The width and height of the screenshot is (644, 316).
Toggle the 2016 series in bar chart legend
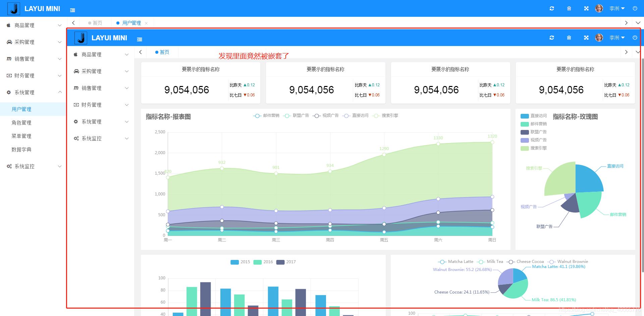(x=263, y=262)
